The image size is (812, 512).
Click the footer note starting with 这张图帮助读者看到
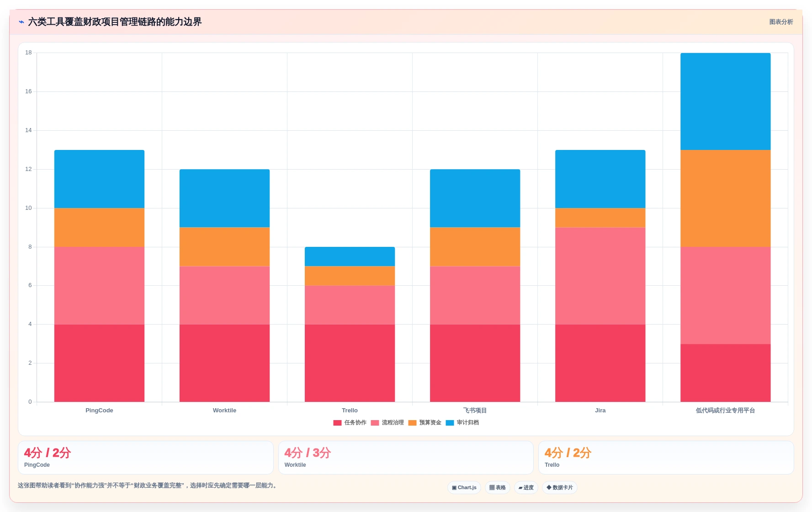(148, 485)
